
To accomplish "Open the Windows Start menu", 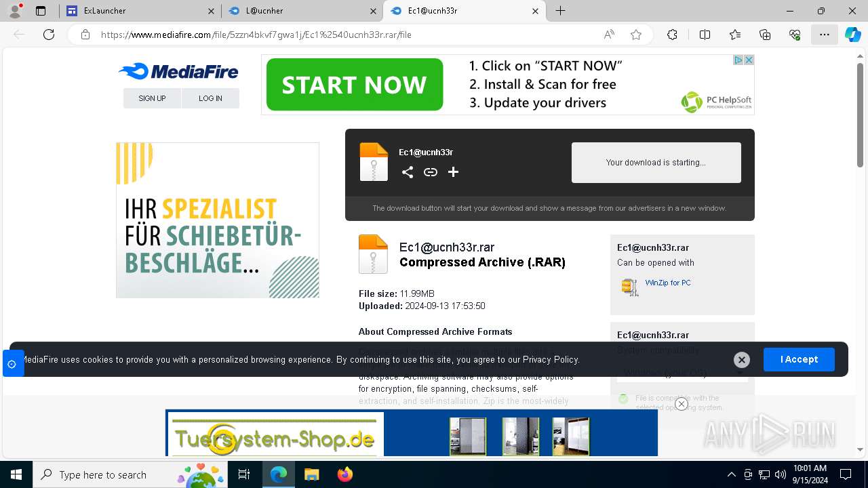I will tap(16, 474).
